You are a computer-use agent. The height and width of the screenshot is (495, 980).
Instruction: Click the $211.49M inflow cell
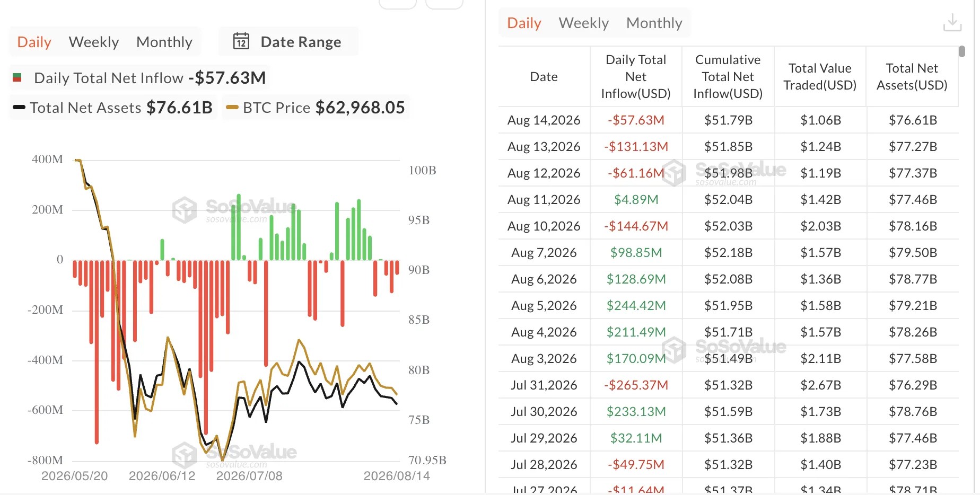pyautogui.click(x=636, y=332)
